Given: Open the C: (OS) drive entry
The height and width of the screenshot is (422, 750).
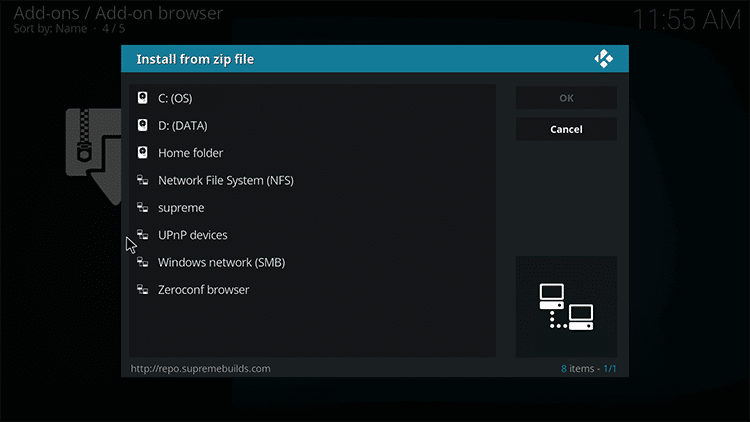Looking at the screenshot, I should click(312, 98).
